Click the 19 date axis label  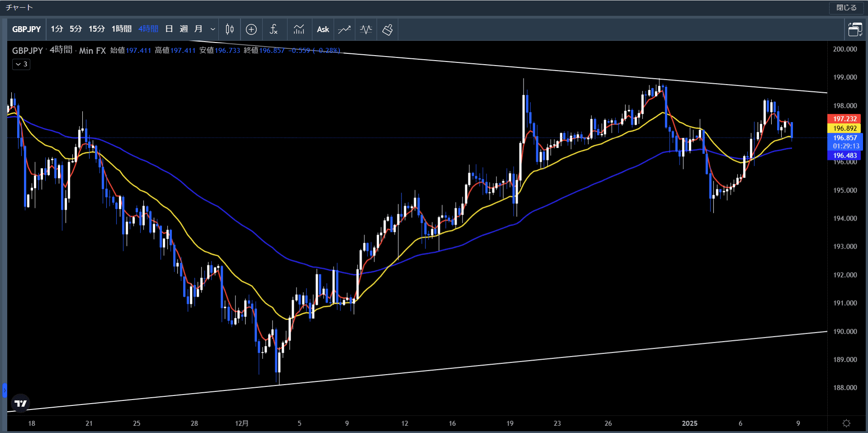click(x=510, y=424)
